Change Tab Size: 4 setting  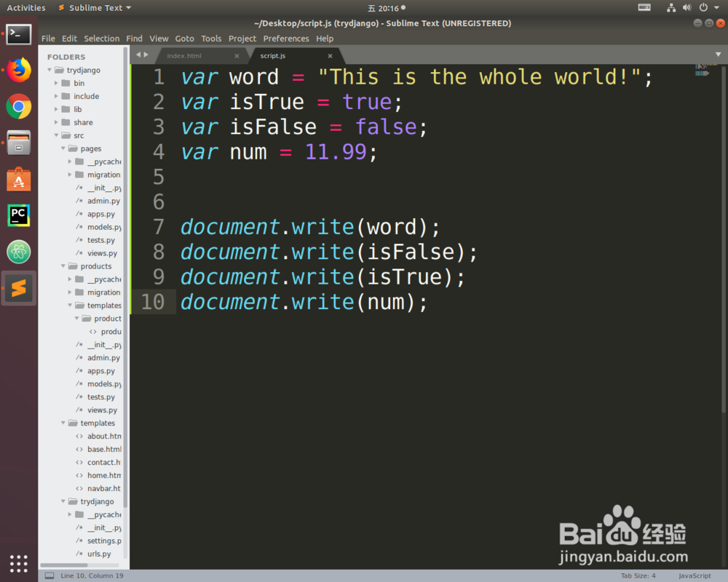click(638, 575)
